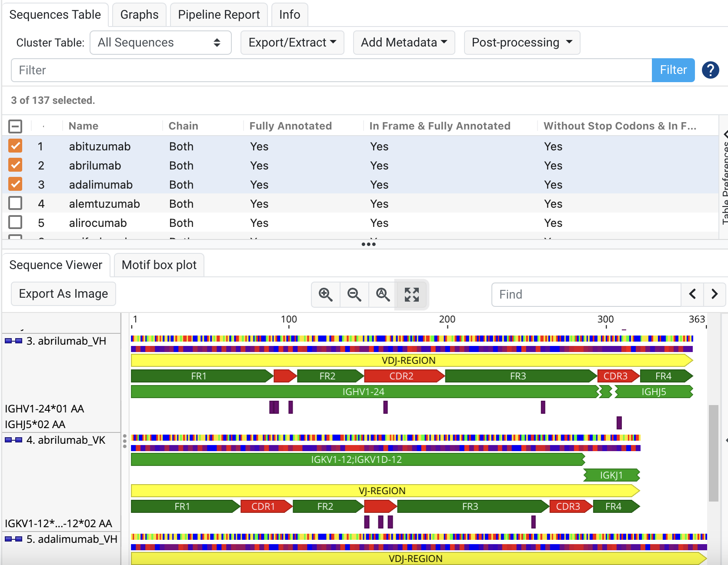Open the Info tab
This screenshot has width=728, height=565.
(x=290, y=15)
